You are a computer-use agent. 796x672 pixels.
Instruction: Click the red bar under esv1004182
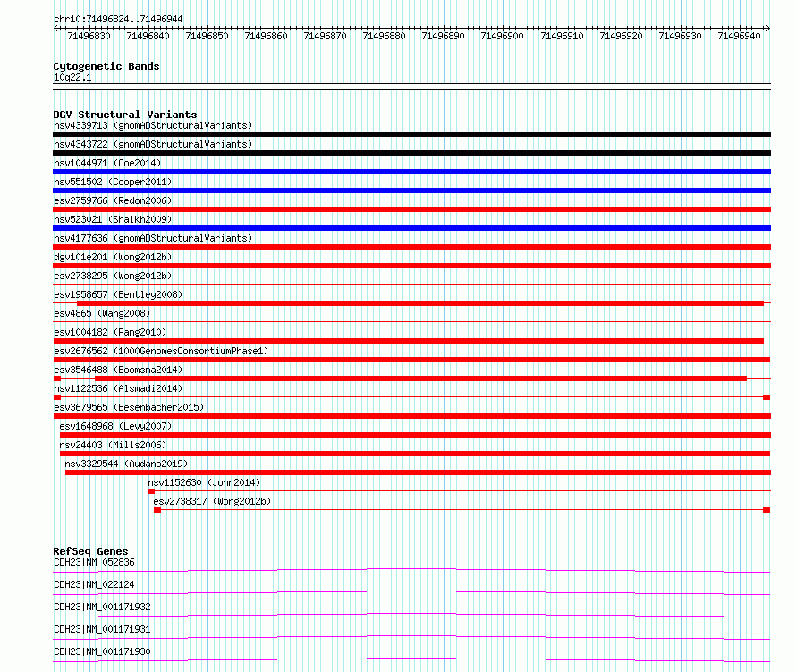point(408,341)
